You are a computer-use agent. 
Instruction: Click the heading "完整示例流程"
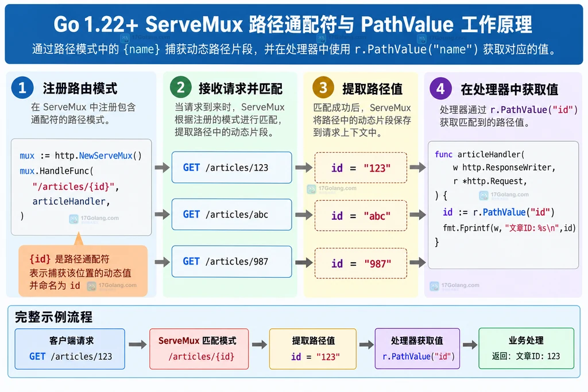pos(53,317)
